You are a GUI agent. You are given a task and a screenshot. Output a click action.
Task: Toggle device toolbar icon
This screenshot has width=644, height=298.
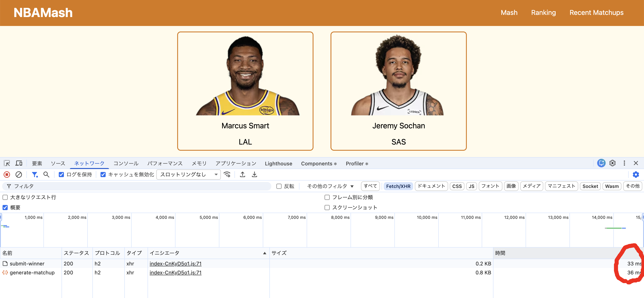[x=19, y=163]
